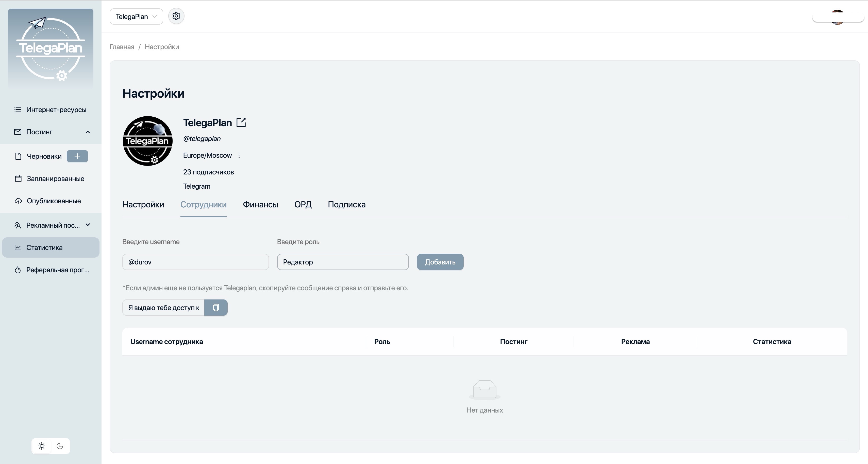Open channel via external link icon
868x464 pixels.
tap(241, 122)
